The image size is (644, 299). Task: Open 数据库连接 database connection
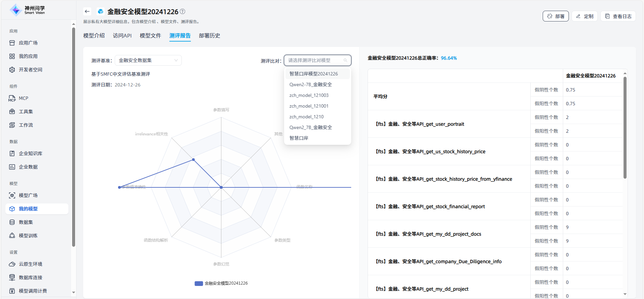pyautogui.click(x=30, y=278)
